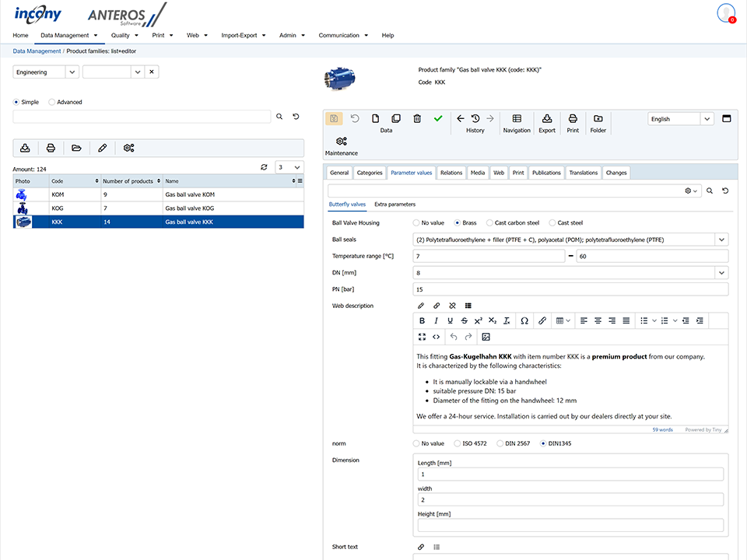Click the Maintenance gears icon
747x560 pixels.
(341, 141)
